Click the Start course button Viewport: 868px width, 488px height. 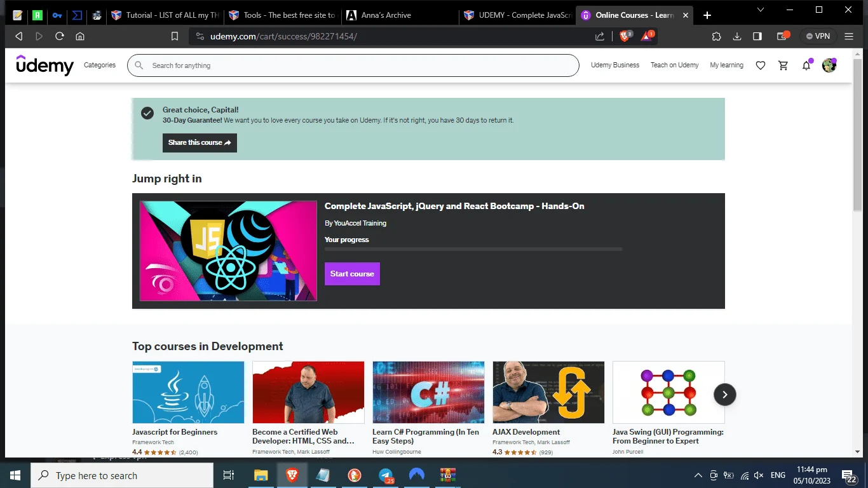[x=352, y=274]
